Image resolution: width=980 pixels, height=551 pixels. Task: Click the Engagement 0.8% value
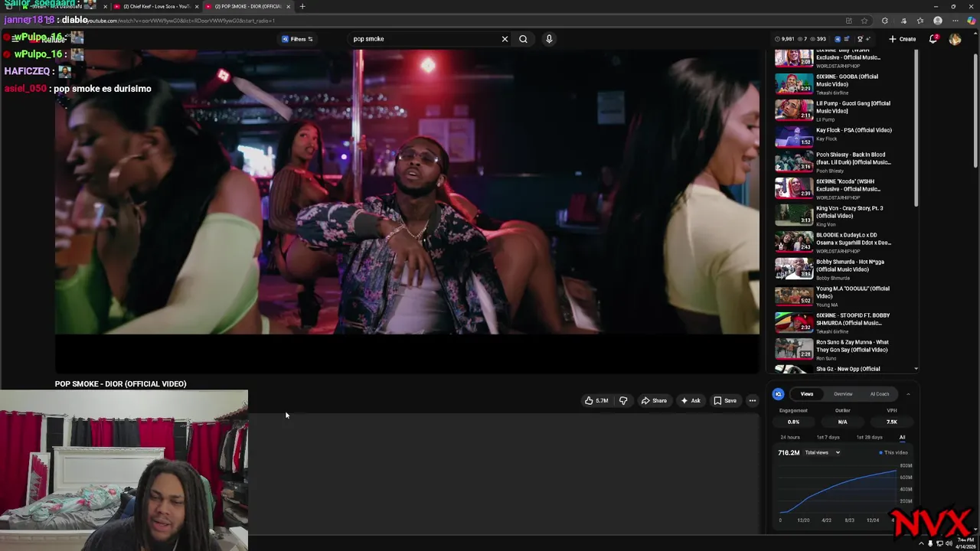click(x=793, y=422)
